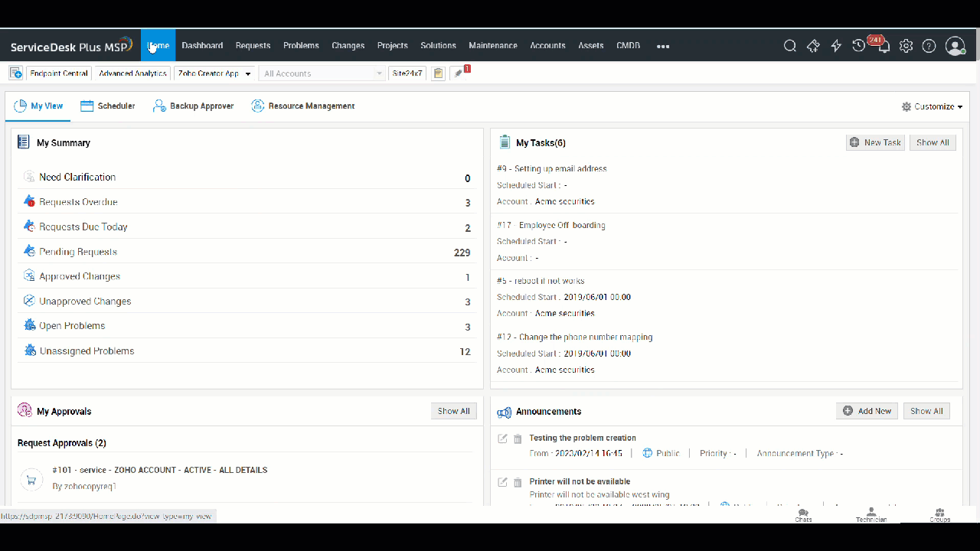Viewport: 980px width, 551px height.
Task: Open the notifications bell icon
Action: (884, 47)
